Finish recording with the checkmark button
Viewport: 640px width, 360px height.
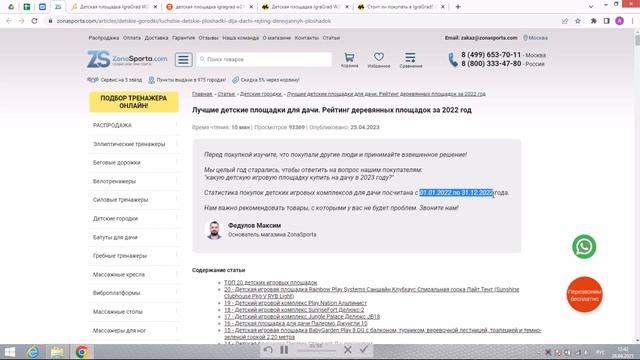[x=364, y=349]
